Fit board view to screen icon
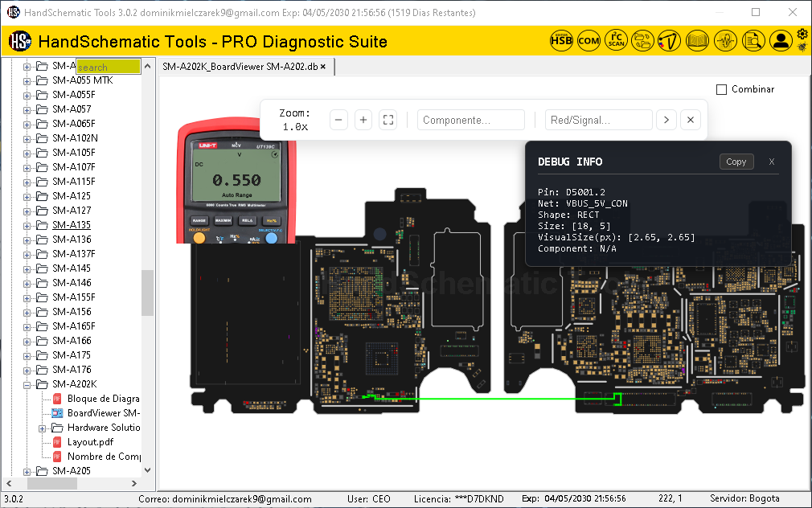Screen dimensions: 812x508 point(388,120)
